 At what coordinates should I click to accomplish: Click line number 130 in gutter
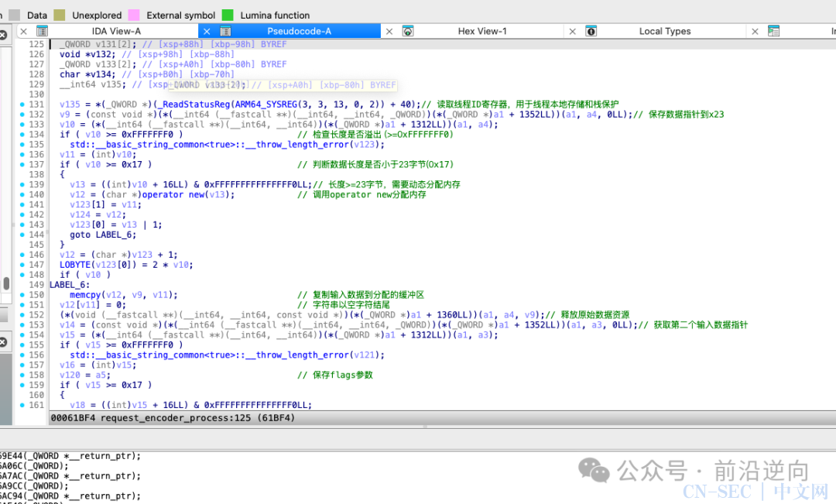(36, 94)
